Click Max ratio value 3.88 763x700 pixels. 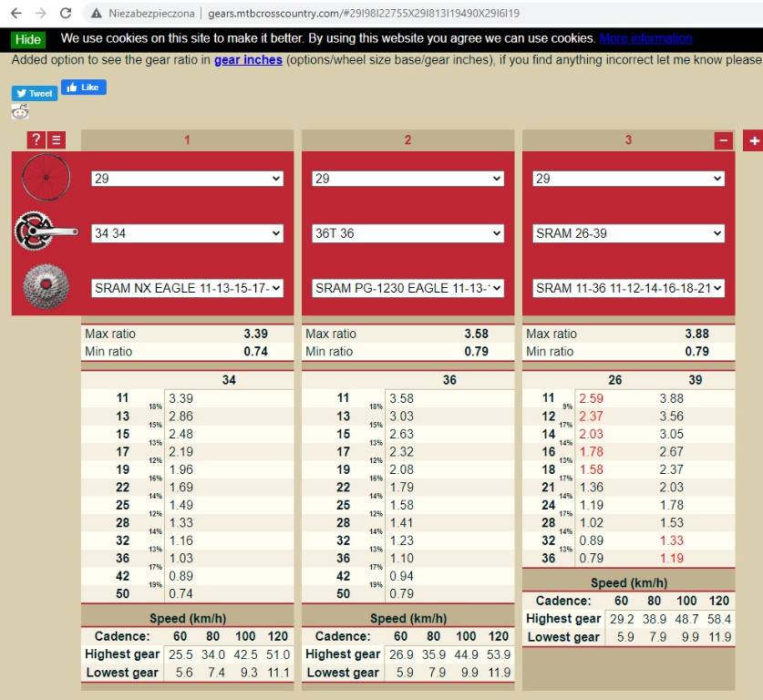click(696, 334)
